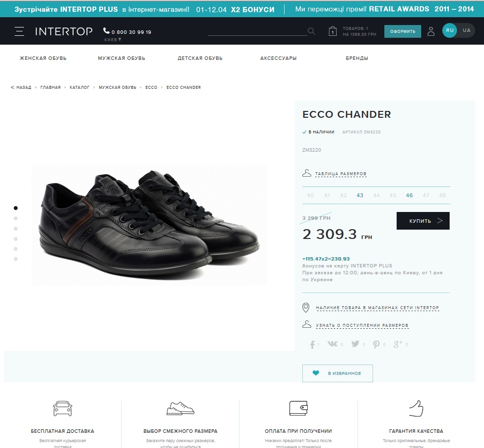The width and height of the screenshot is (484, 448).
Task: Open the hamburger menu icon
Action: click(20, 31)
